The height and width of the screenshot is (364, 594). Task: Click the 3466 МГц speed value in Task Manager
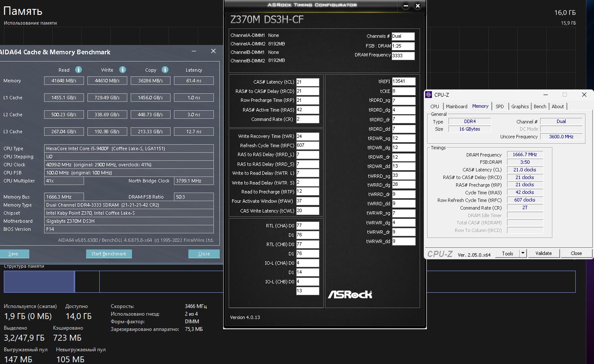tap(196, 306)
